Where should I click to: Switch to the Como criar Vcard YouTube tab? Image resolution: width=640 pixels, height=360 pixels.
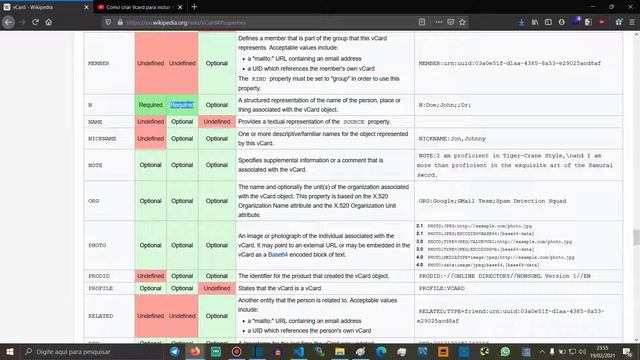tap(140, 7)
